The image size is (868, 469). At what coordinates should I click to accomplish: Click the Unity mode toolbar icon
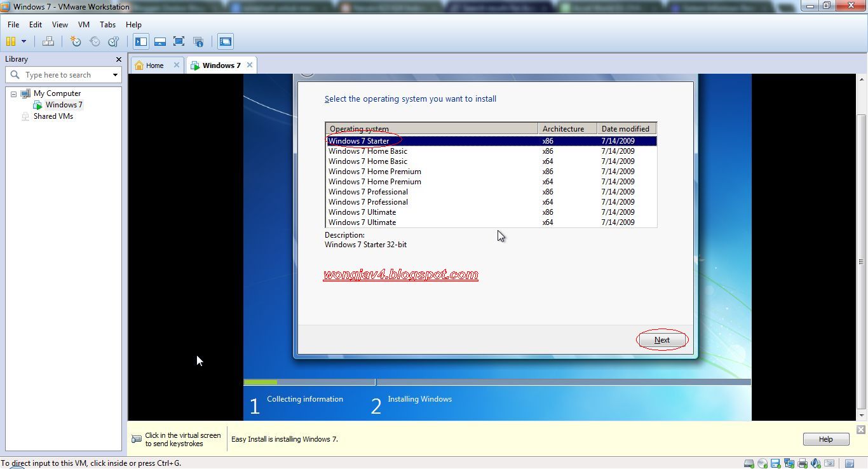(x=198, y=42)
